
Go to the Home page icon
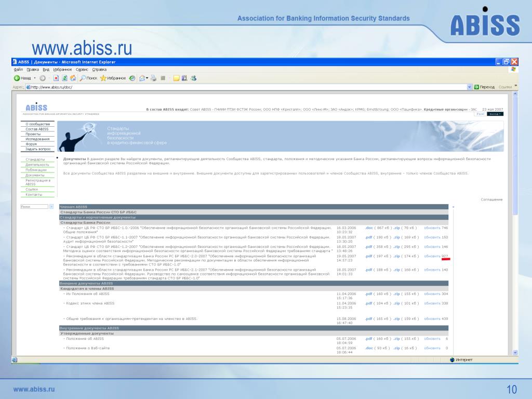[x=73, y=78]
